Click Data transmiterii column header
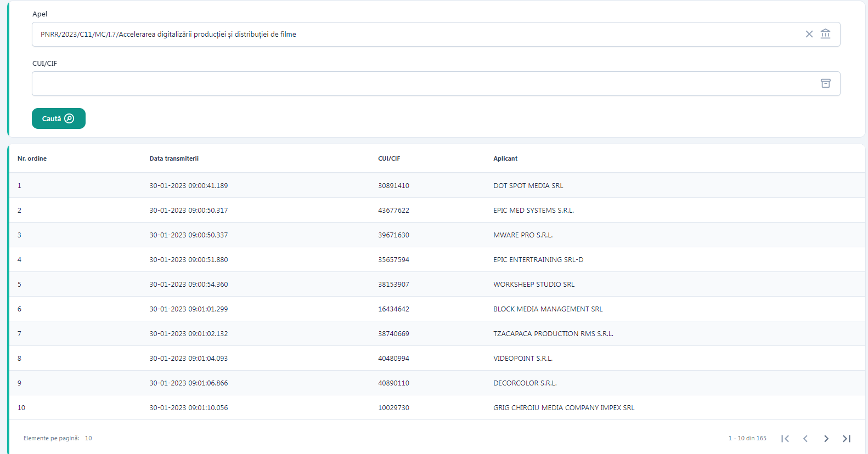This screenshot has height=454, width=868. coord(174,158)
